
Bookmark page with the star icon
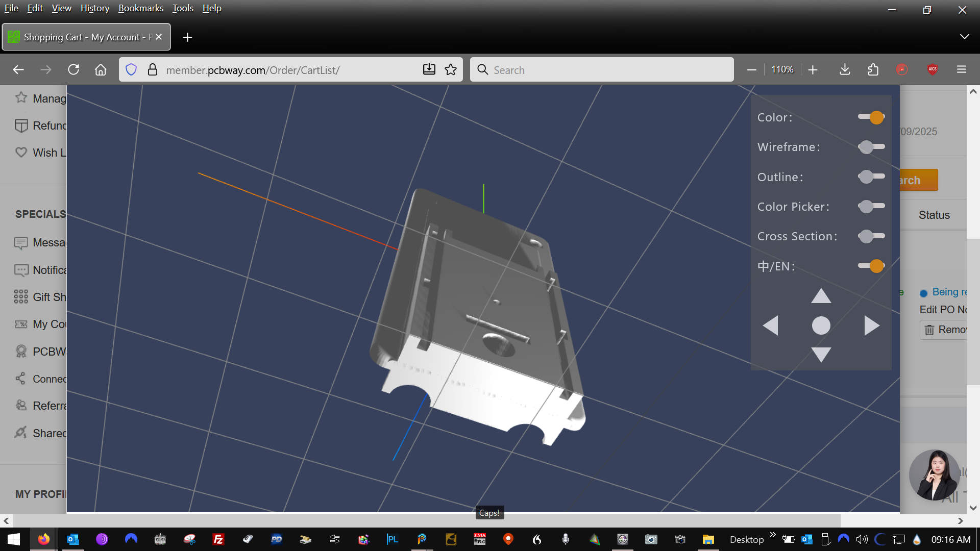450,70
